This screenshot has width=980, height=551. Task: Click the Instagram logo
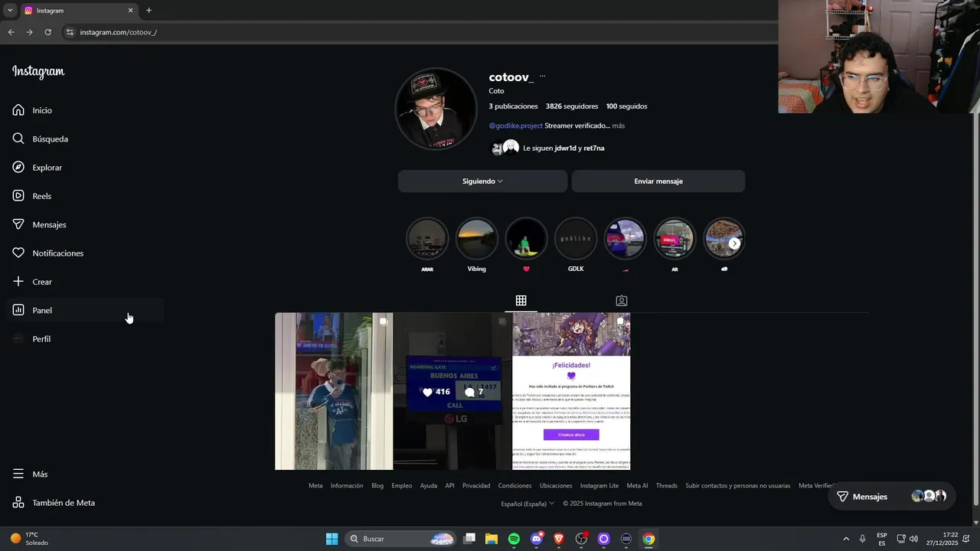click(38, 72)
